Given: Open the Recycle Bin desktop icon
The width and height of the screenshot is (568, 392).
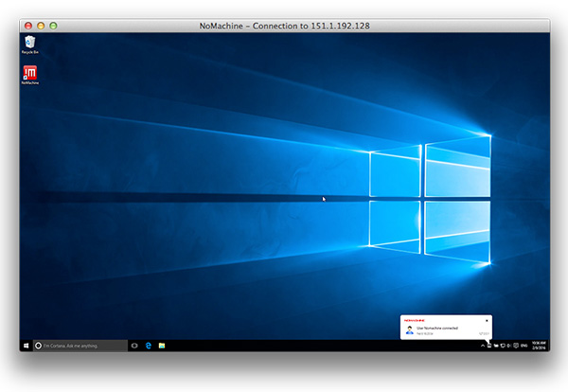Looking at the screenshot, I should (x=29, y=45).
